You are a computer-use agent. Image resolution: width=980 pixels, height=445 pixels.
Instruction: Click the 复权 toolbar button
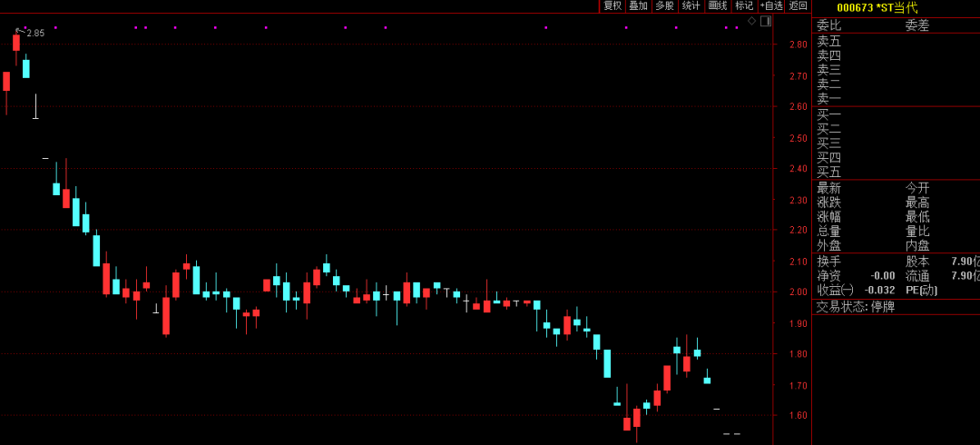click(x=612, y=6)
